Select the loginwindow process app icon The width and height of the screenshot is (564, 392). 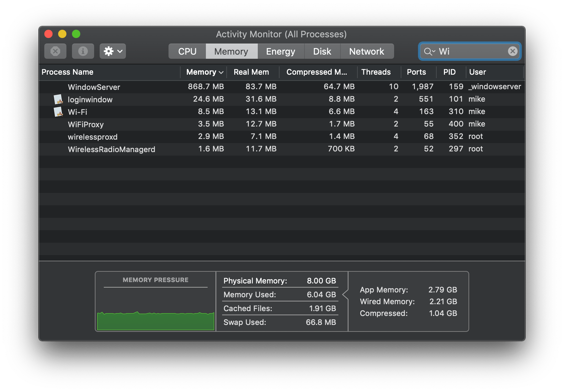(58, 99)
